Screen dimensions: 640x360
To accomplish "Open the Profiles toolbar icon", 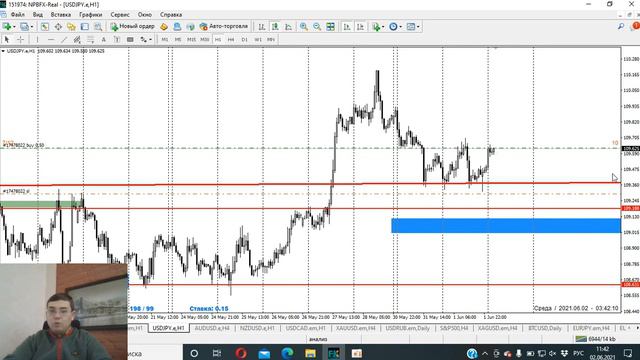I will coord(24,27).
